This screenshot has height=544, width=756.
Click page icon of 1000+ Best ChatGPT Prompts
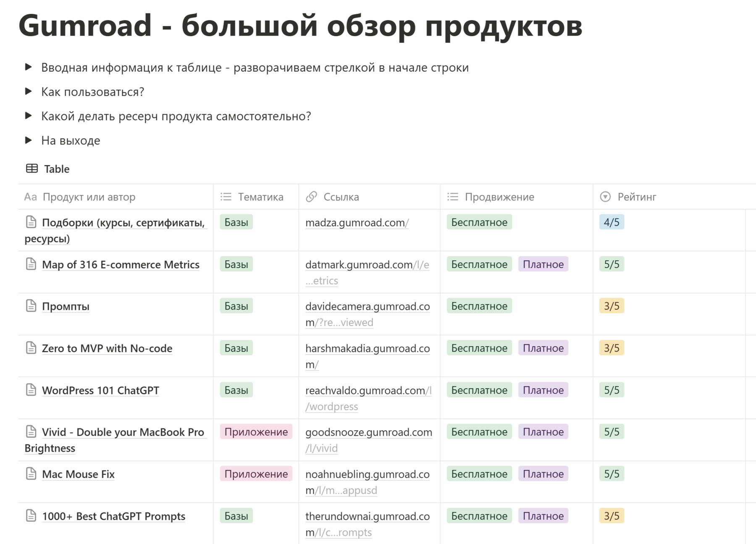pyautogui.click(x=31, y=515)
